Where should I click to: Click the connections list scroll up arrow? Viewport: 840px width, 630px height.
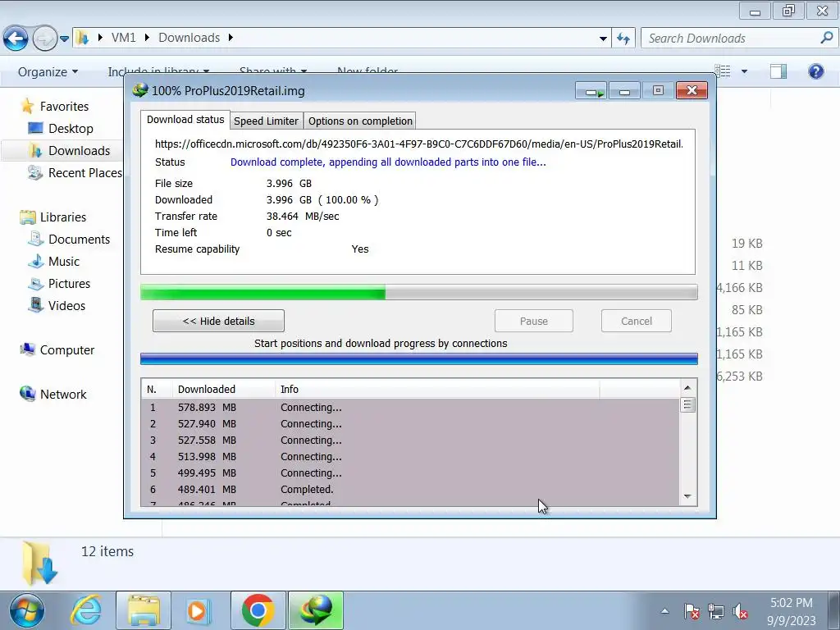(687, 387)
